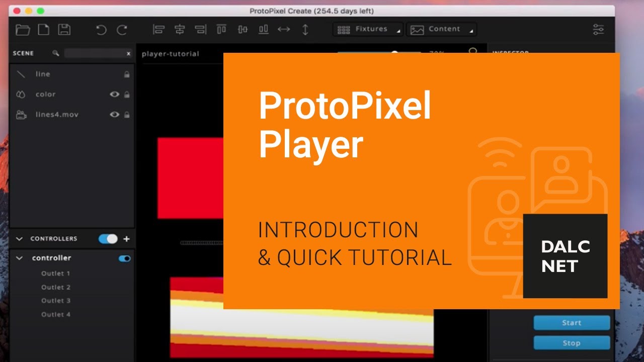The height and width of the screenshot is (362, 644).
Task: Select the red rectangle on the canvas
Action: tap(190, 178)
